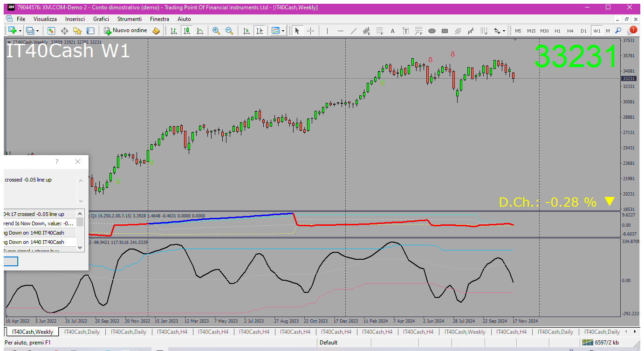Open the File menu
Screen dimensions: 644x351
pyautogui.click(x=21, y=19)
